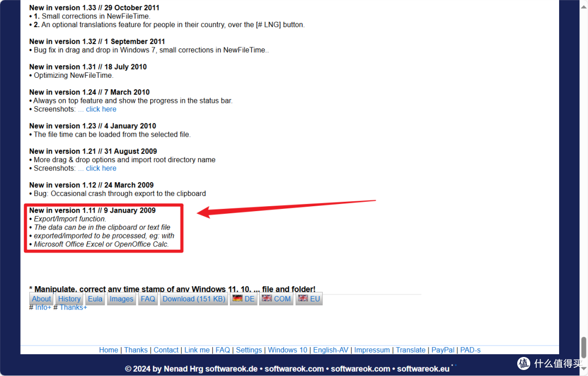This screenshot has height=376, width=588.
Task: Open the Info+ link
Action: pos(43,307)
